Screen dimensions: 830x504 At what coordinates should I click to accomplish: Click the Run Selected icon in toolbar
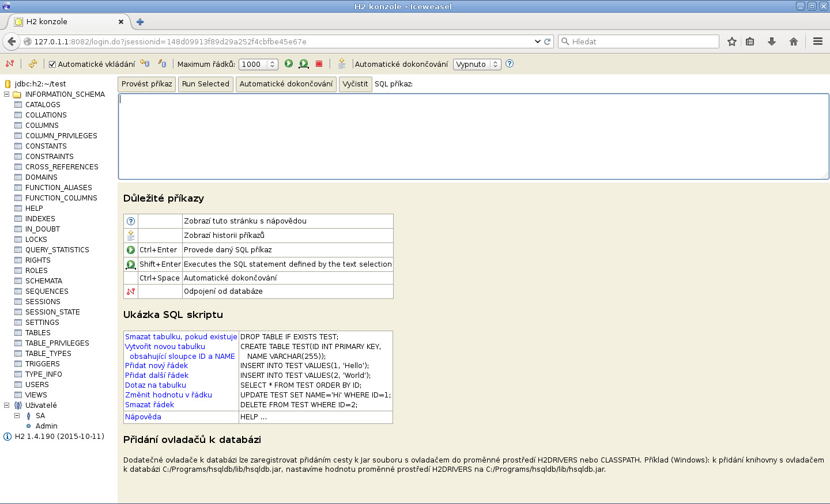304,64
